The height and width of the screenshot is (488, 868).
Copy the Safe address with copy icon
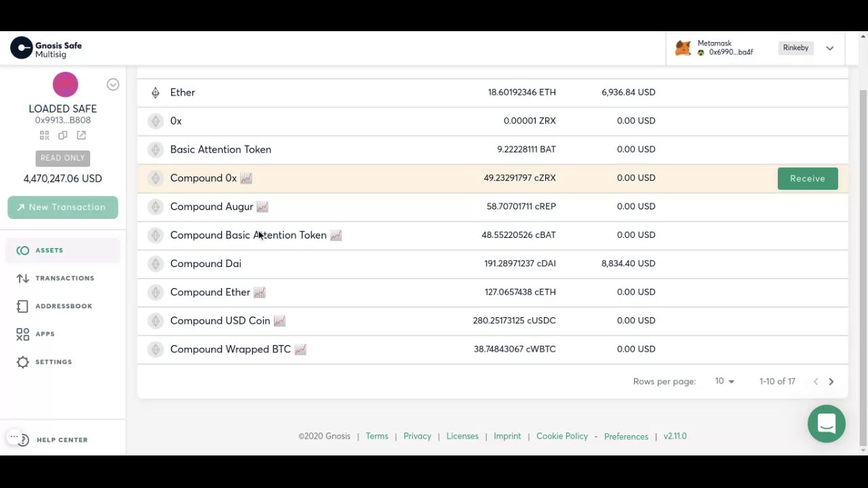tap(62, 136)
